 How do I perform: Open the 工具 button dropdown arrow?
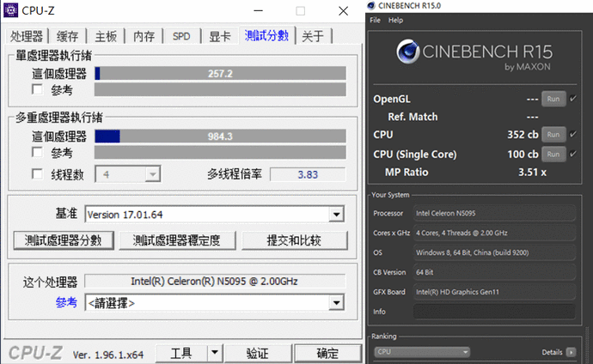[x=215, y=353]
